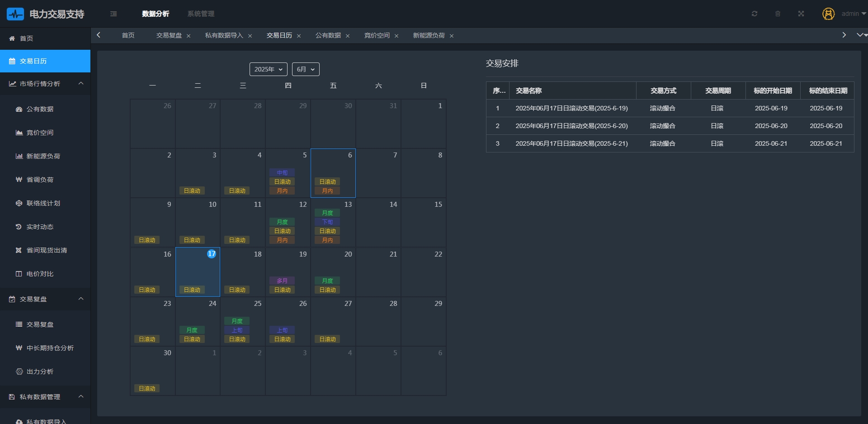Screen dimensions: 868x424
Task: Go to 首页 in the sidebar
Action: click(45, 38)
